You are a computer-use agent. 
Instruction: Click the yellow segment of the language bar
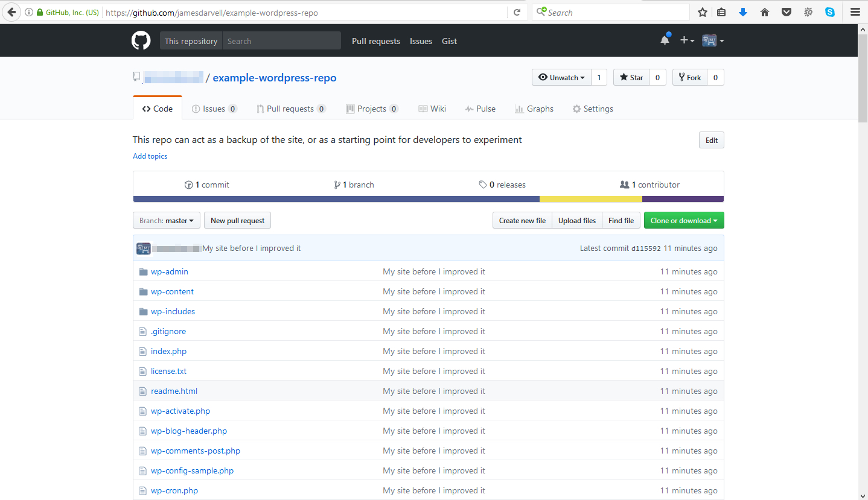591,199
